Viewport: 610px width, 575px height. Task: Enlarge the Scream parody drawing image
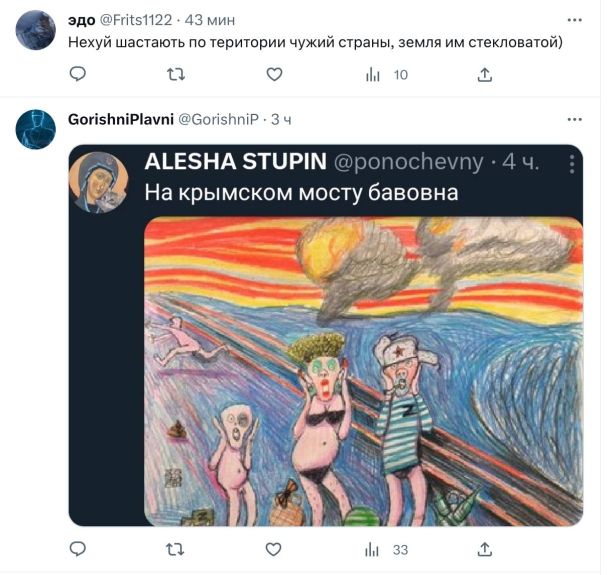click(x=363, y=372)
